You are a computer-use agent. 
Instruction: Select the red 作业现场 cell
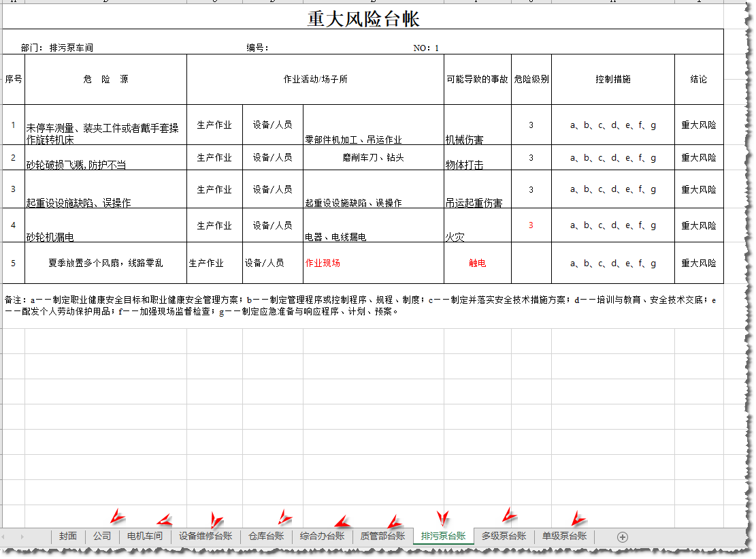point(374,263)
